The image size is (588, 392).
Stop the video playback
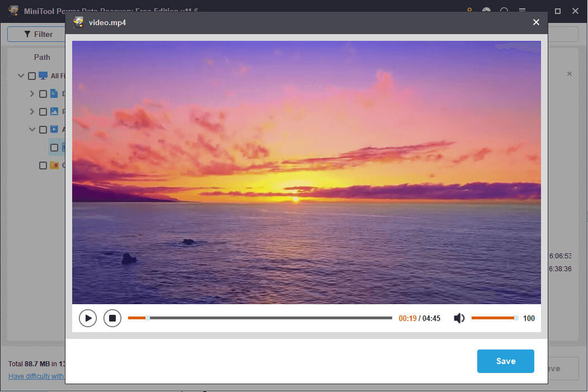pyautogui.click(x=112, y=318)
